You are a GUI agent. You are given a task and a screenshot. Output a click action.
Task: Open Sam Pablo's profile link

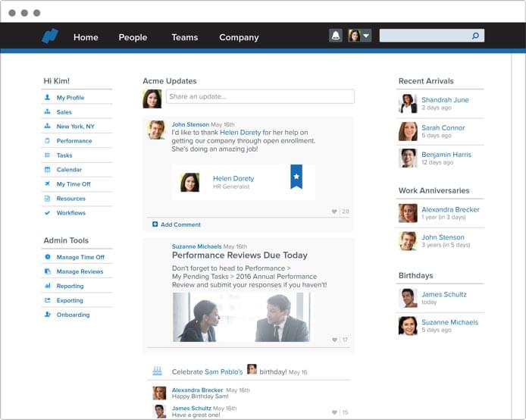coord(224,372)
